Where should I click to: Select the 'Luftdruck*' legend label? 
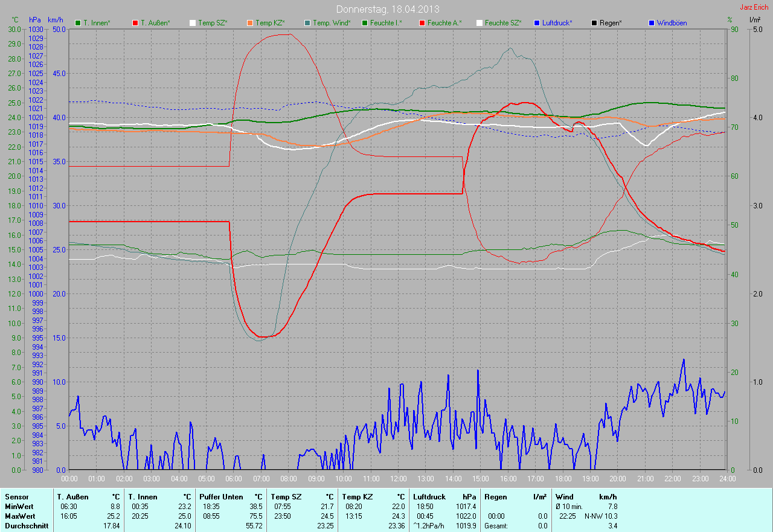pyautogui.click(x=557, y=23)
